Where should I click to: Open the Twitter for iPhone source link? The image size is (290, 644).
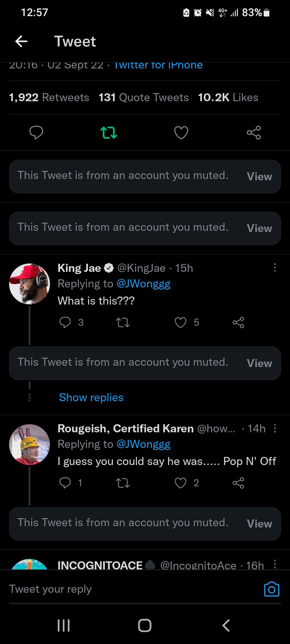tap(158, 65)
